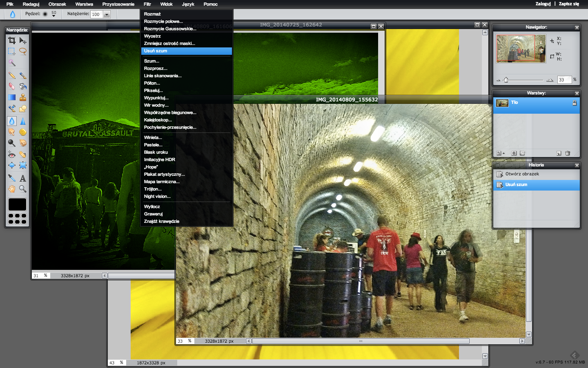588x368 pixels.
Task: Click the Zapisz się link
Action: tap(569, 4)
